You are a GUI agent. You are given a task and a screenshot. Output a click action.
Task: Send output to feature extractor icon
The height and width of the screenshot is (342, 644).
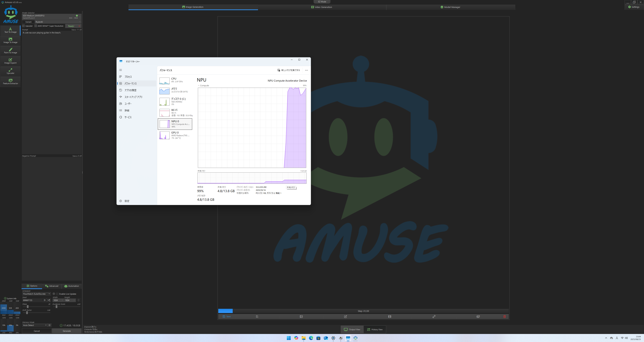(478, 317)
